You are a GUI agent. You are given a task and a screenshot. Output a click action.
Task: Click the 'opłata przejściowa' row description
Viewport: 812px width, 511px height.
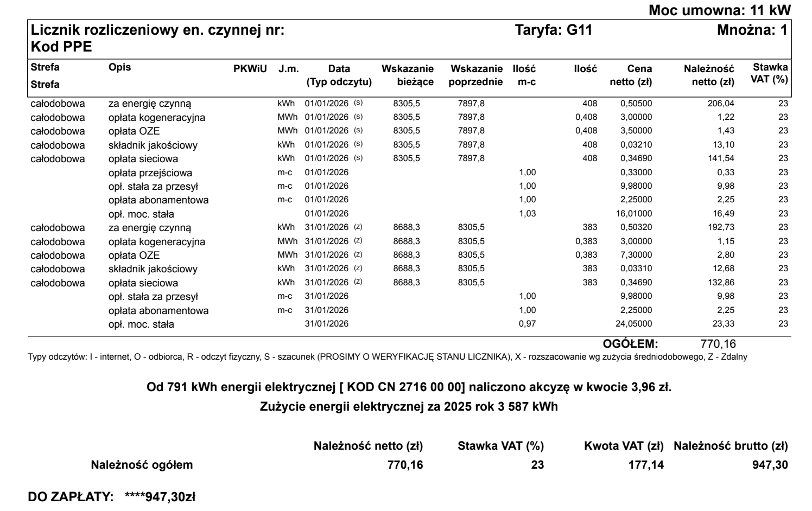click(150, 173)
